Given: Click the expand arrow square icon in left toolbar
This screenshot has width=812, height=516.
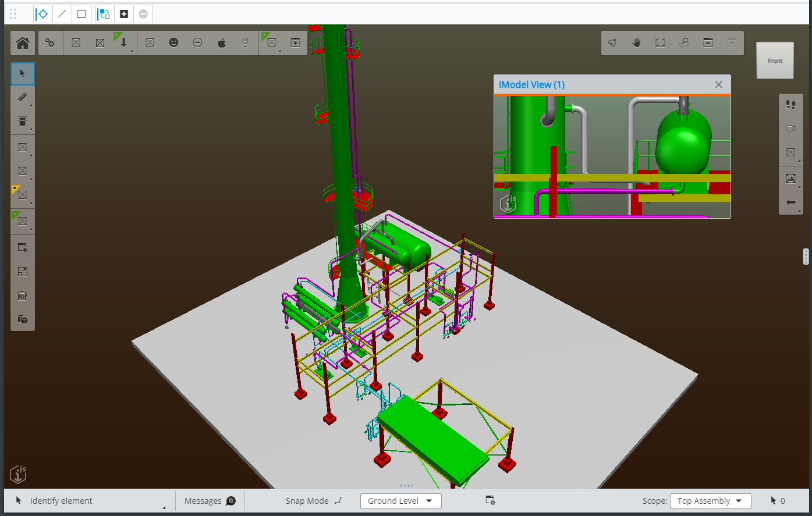Looking at the screenshot, I should [x=23, y=272].
